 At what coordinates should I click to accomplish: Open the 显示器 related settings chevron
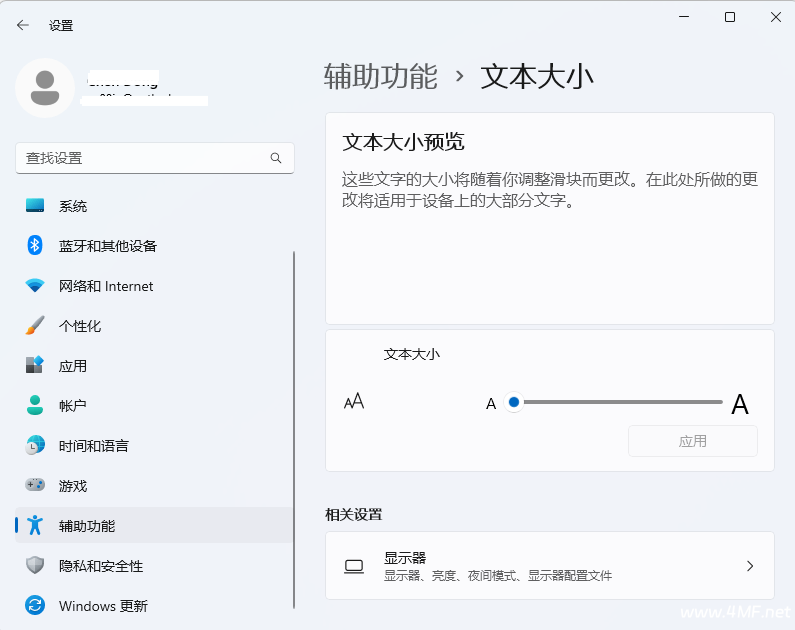click(x=750, y=566)
